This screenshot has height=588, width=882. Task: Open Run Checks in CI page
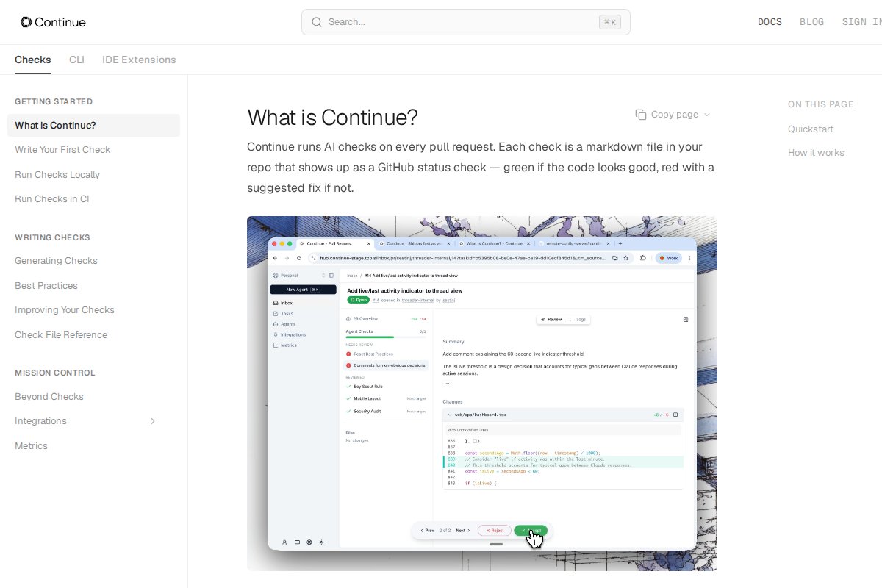click(51, 199)
